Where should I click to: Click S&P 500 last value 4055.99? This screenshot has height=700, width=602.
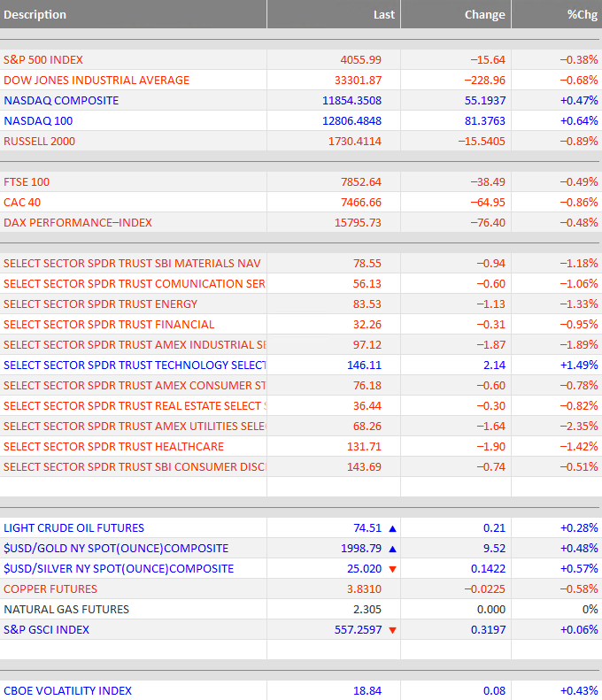coord(361,60)
